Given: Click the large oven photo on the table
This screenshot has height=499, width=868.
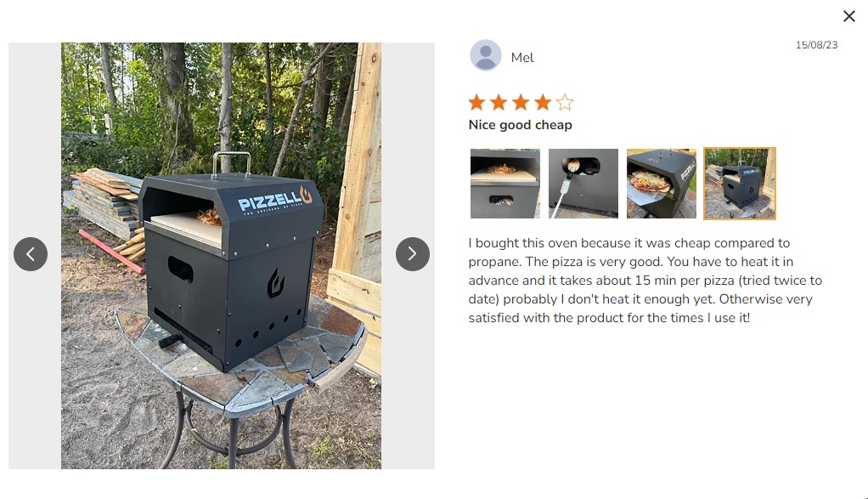Looking at the screenshot, I should [x=221, y=256].
